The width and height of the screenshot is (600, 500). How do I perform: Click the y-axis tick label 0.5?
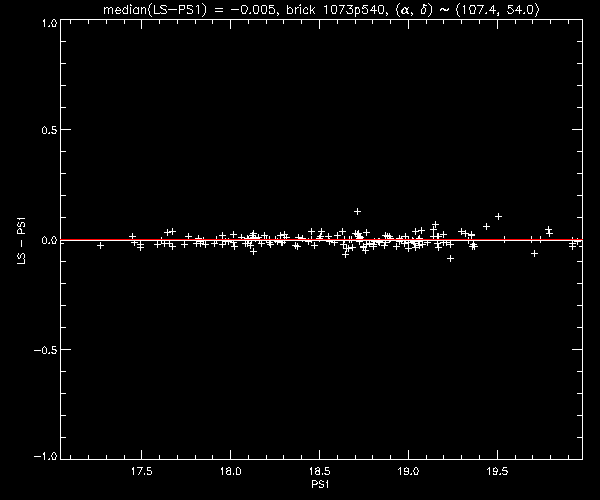click(49, 130)
